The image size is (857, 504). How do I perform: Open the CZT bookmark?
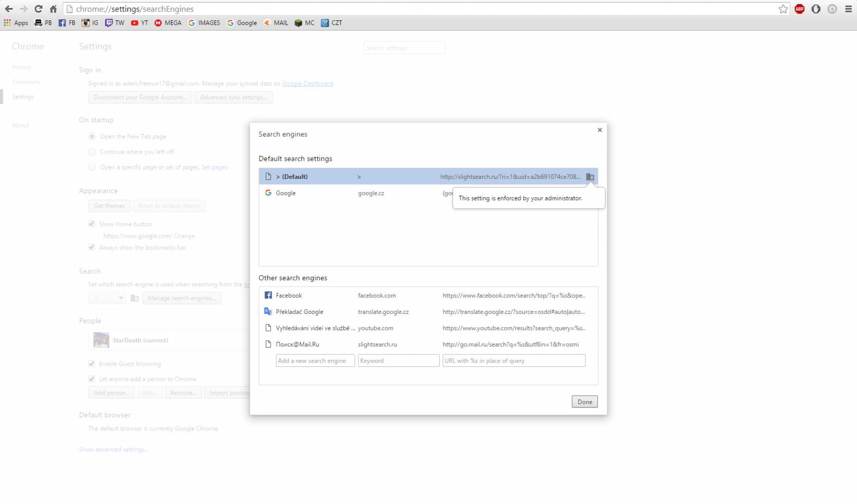coord(332,23)
